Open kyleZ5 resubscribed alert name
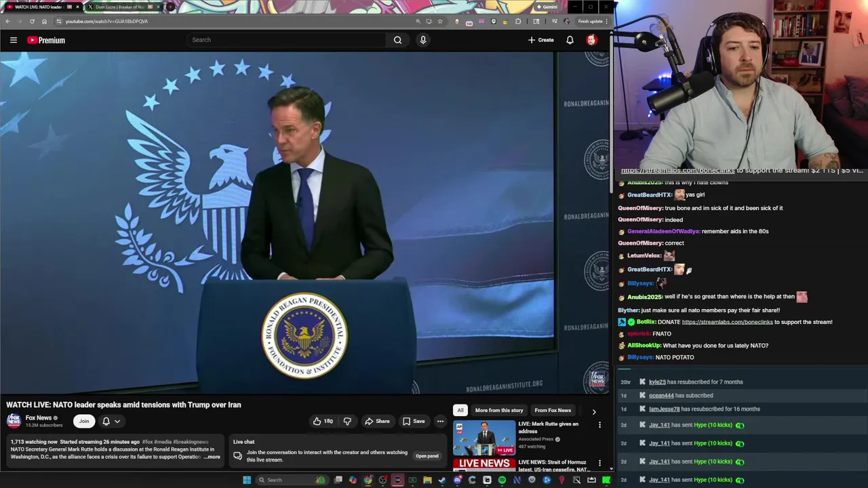The image size is (868, 488). tap(657, 382)
